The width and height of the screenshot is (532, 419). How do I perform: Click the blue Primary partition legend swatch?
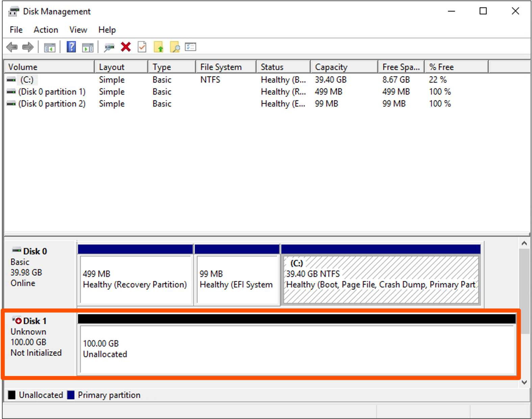coord(71,395)
